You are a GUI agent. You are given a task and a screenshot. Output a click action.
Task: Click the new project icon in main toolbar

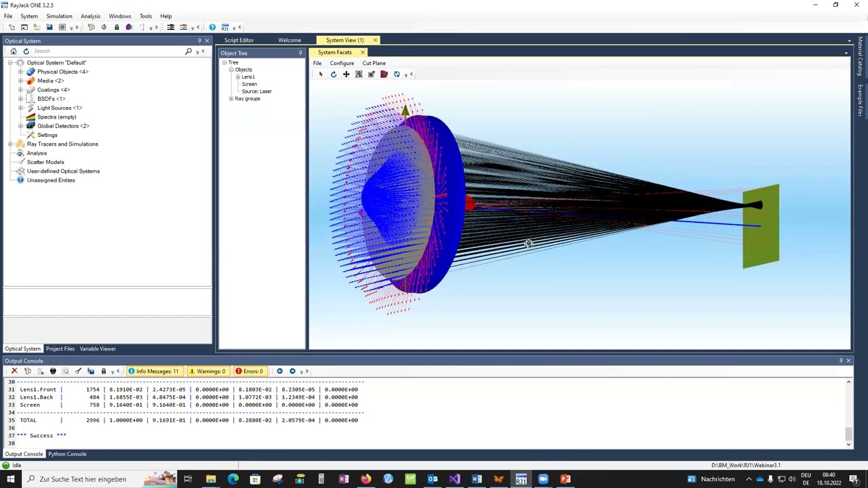click(12, 27)
